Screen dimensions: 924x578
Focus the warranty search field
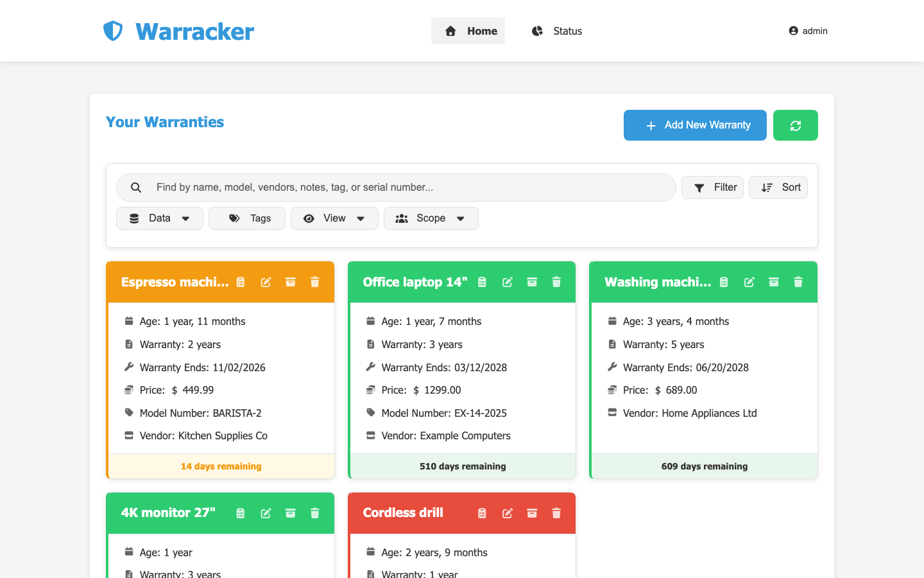(x=396, y=188)
